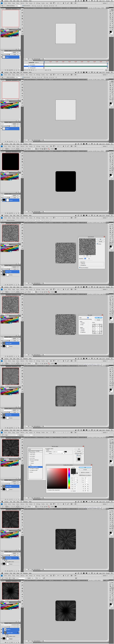The height and width of the screenshot is (644, 114).
Task: Hide Calque 1 layer above Forme 1 copie
Action: (x=1, y=630)
